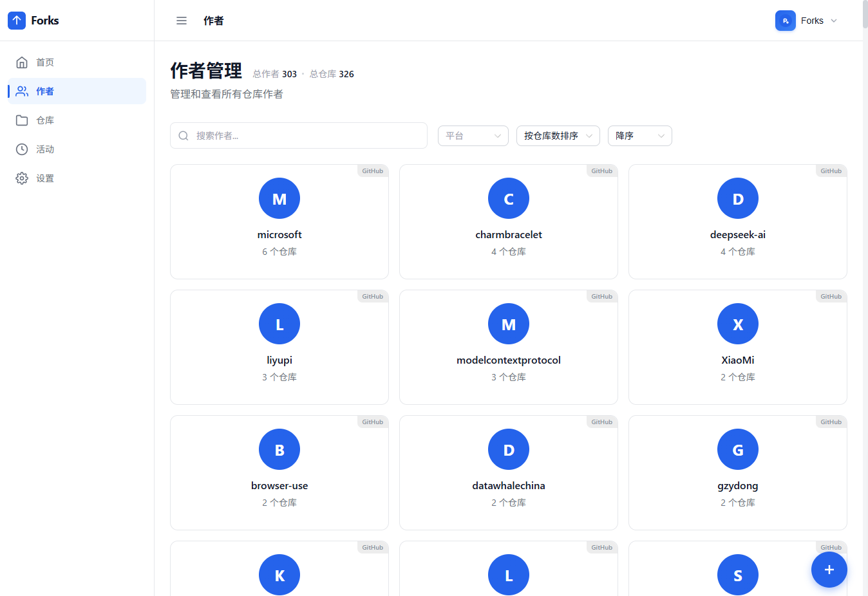Expand the Forks account menu chevron

(x=834, y=21)
